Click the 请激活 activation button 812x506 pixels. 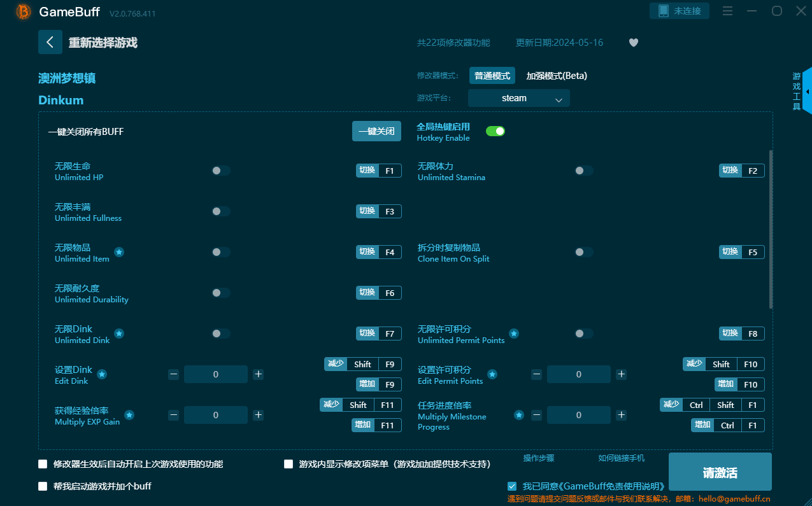point(720,472)
